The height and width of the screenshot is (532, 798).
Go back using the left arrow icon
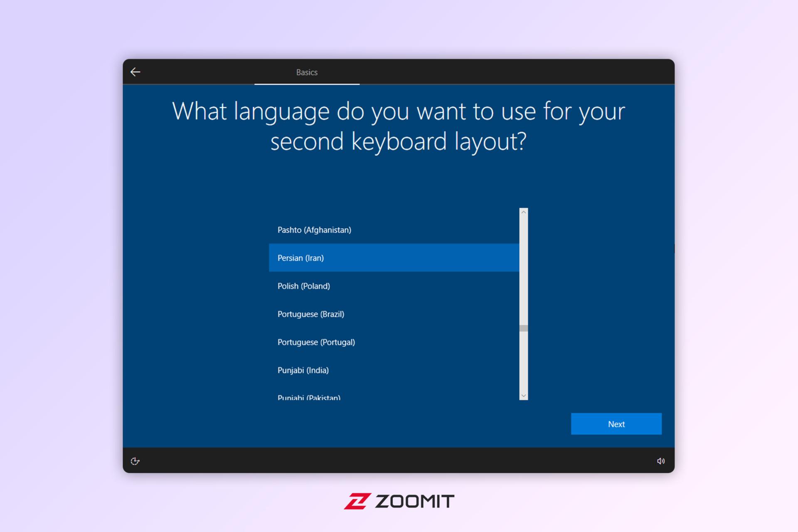tap(135, 72)
